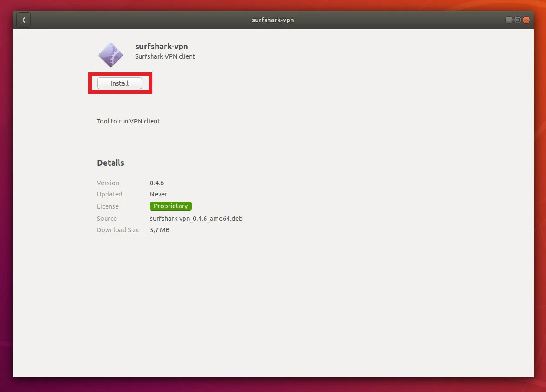The height and width of the screenshot is (392, 546).
Task: Click the green Proprietary license badge
Action: point(171,206)
